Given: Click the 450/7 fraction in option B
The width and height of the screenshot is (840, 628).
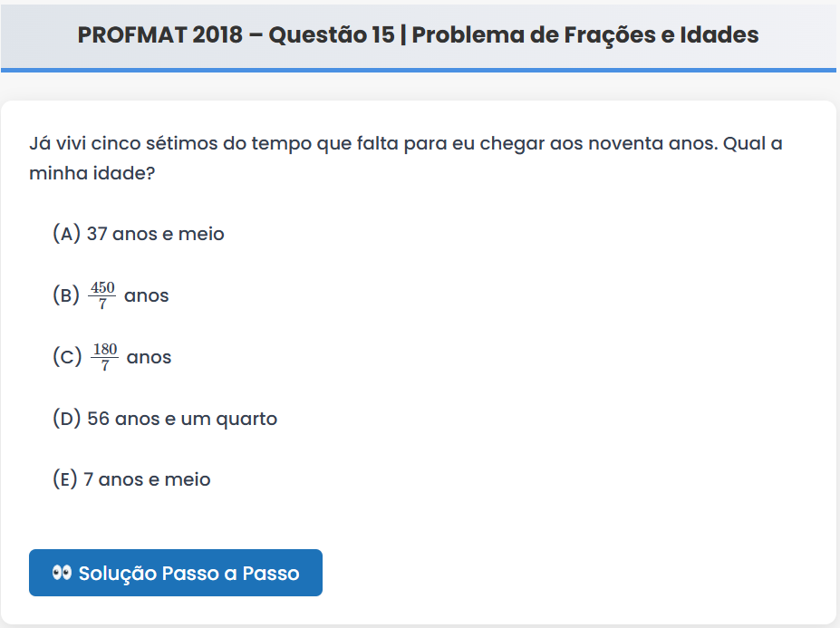Looking at the screenshot, I should click(101, 295).
